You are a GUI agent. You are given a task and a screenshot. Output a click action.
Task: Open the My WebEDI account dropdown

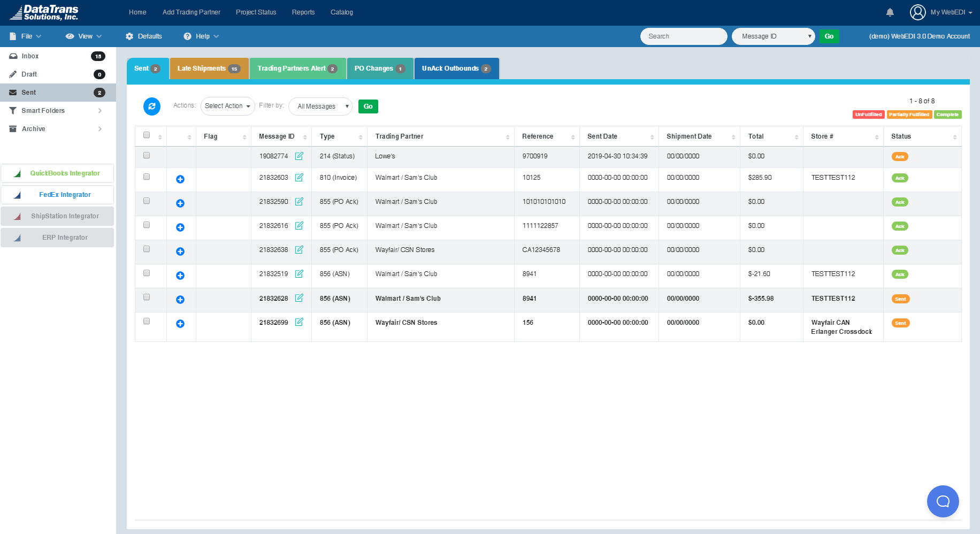[x=951, y=12]
